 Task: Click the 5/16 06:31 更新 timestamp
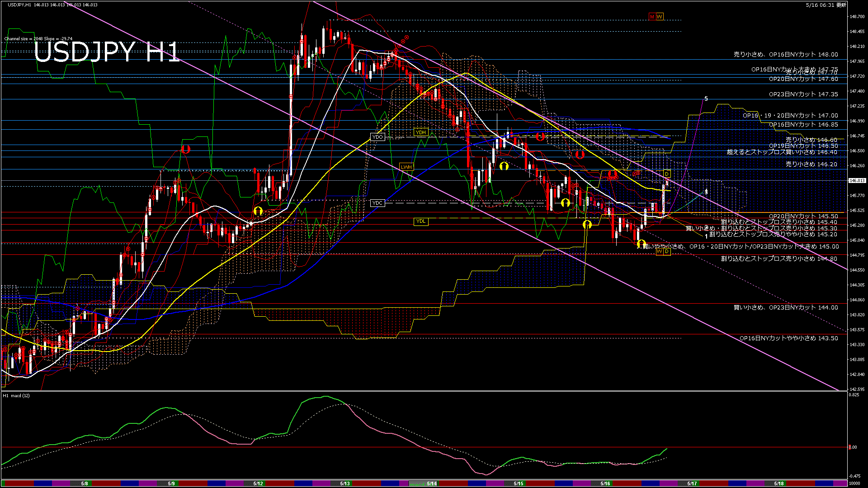tap(826, 5)
